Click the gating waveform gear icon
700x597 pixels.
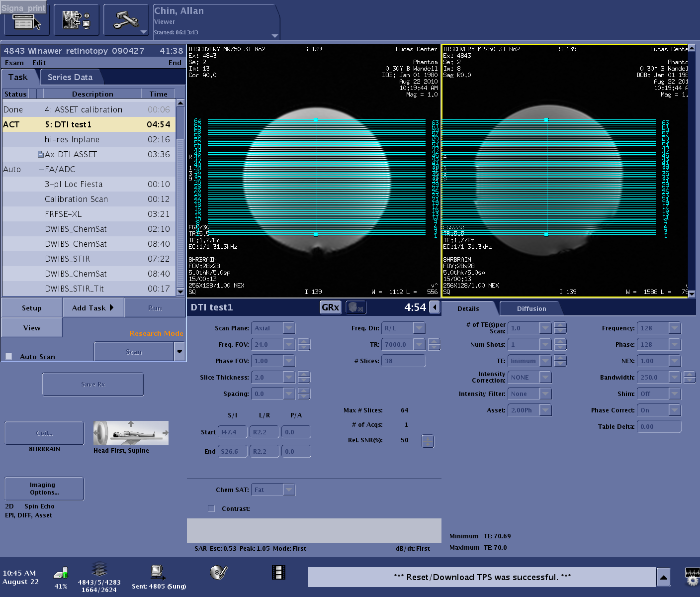pos(692,577)
